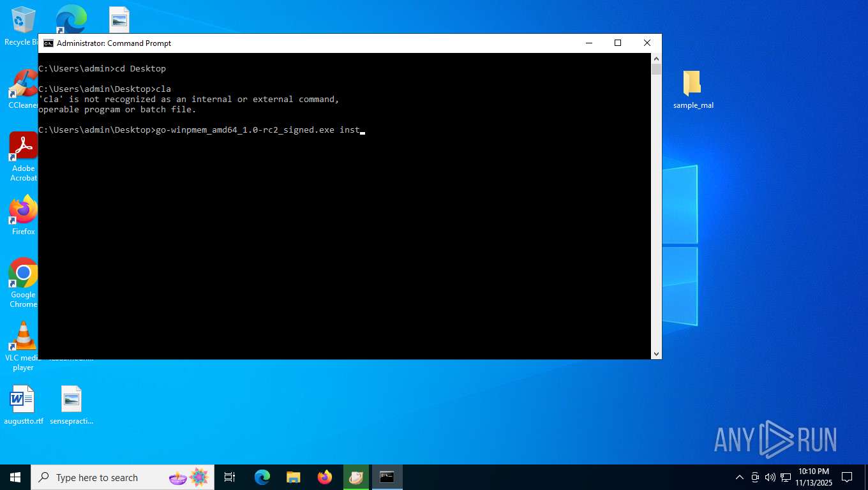The width and height of the screenshot is (868, 490).
Task: Open the Adobe Acrobat desktop shortcut
Action: point(24,157)
